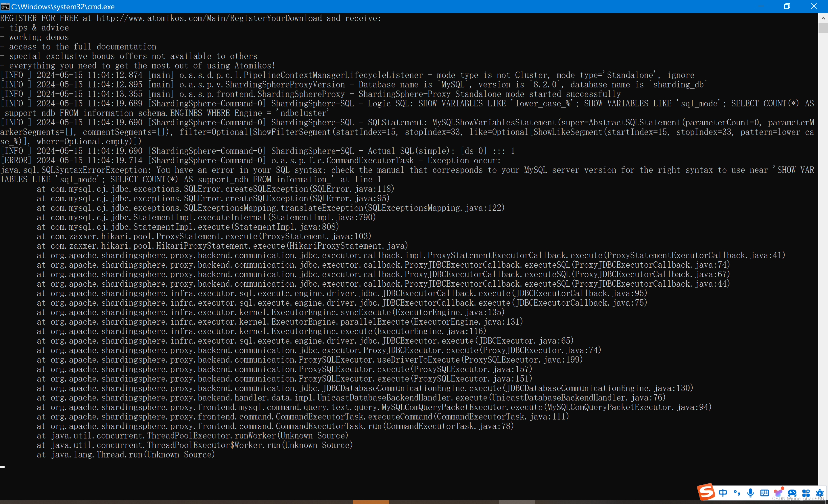
Task: Start voice input with the microphone icon
Action: (x=750, y=493)
